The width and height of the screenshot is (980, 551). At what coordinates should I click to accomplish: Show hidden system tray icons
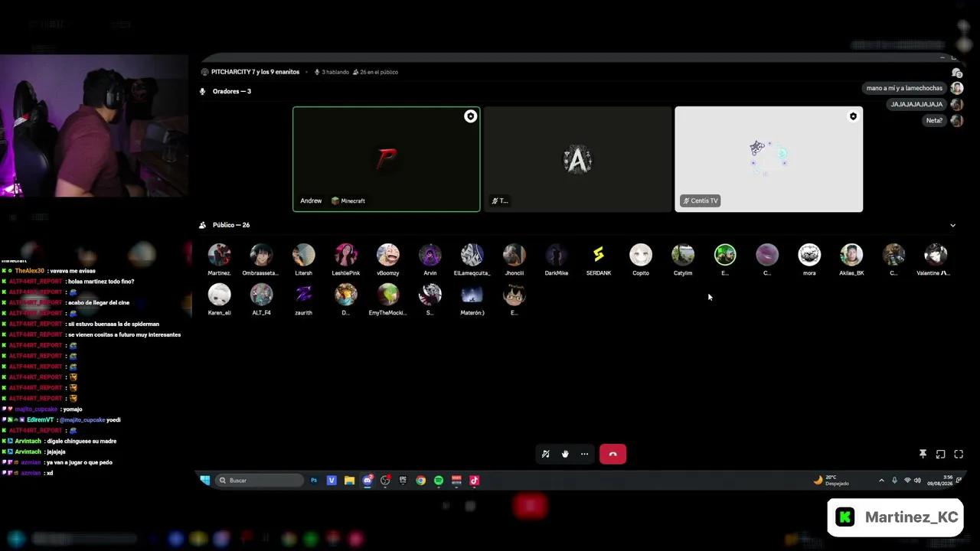click(x=881, y=481)
